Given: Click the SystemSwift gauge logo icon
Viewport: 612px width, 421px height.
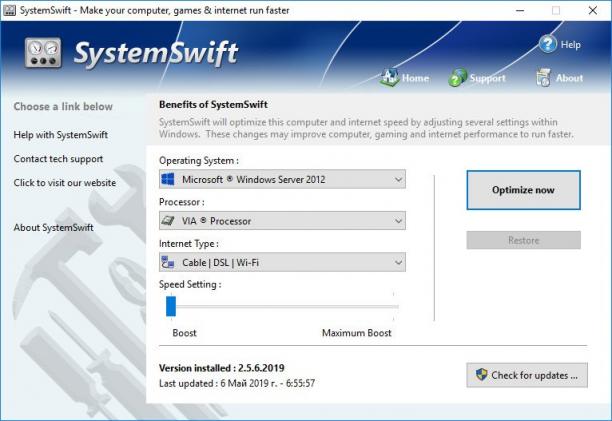Looking at the screenshot, I should point(43,53).
